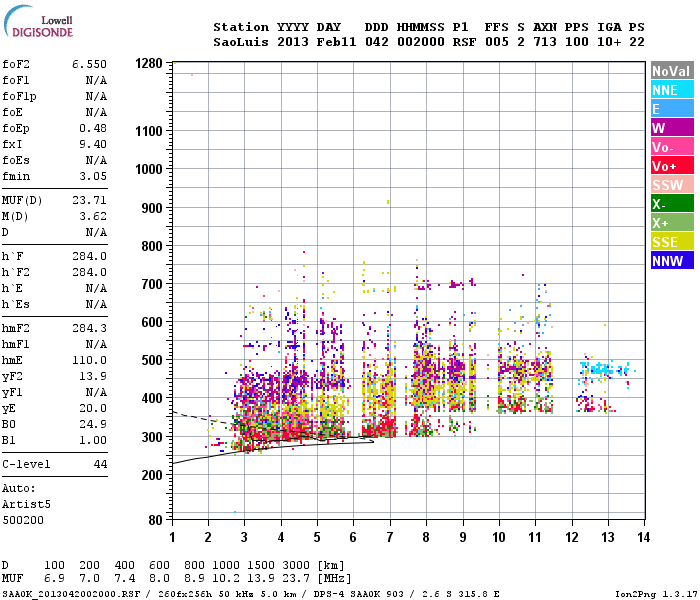This screenshot has width=700, height=600.
Task: Click the D distance 1000 entry
Action: [226, 565]
